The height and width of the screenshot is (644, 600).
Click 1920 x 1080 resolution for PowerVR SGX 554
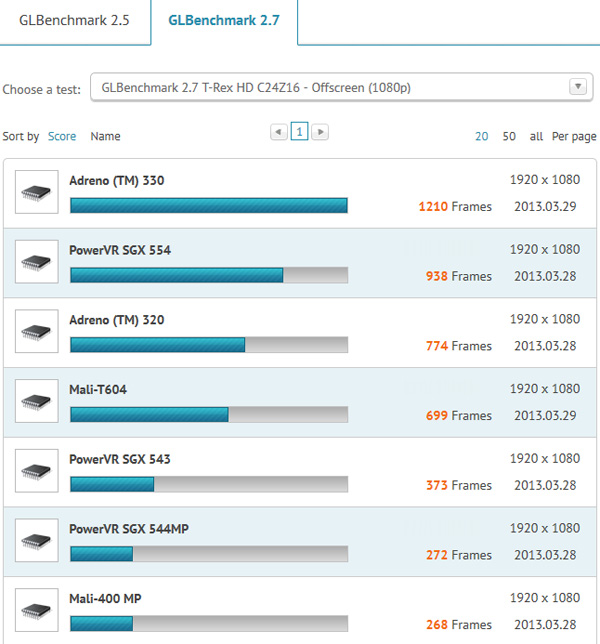pos(545,249)
